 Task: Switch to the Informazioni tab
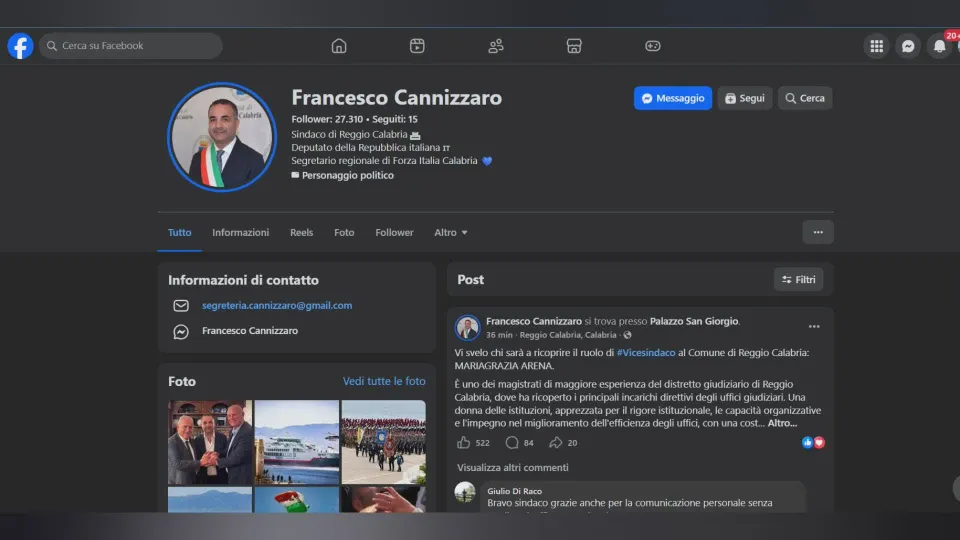[241, 233]
